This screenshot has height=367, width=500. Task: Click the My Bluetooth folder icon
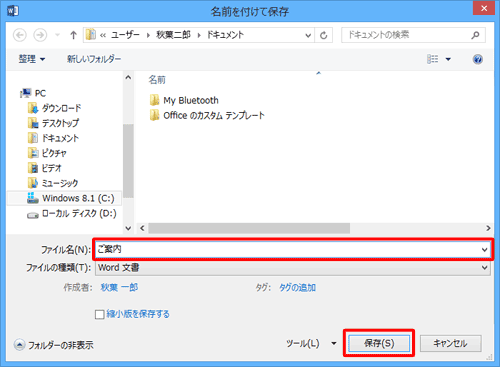(x=154, y=100)
